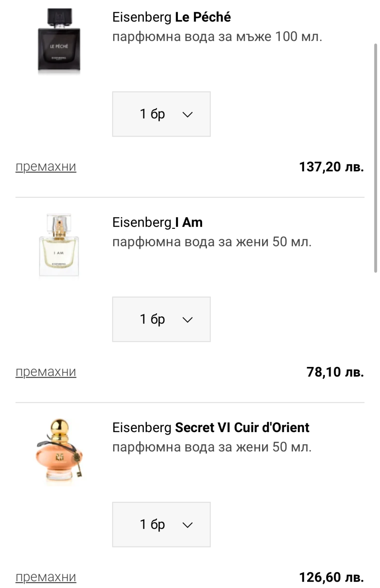Viewport: 380px width, 588px height.
Task: Remove Secret VI Cuir d'Orient via премахни
Action: tap(46, 577)
